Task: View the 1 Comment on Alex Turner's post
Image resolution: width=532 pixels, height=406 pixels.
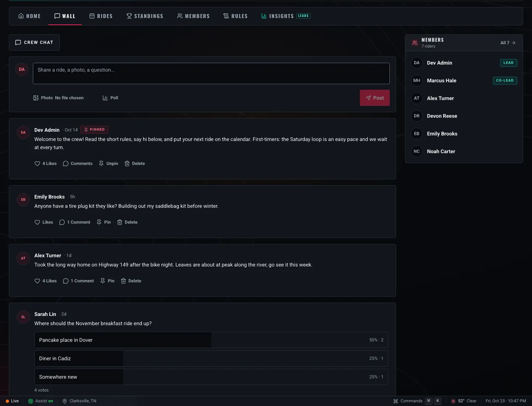Action: coord(78,281)
